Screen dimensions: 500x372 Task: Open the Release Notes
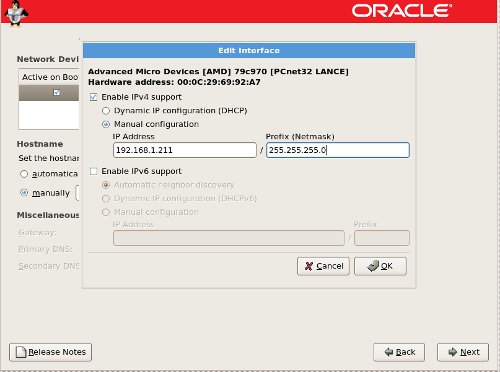[x=50, y=352]
